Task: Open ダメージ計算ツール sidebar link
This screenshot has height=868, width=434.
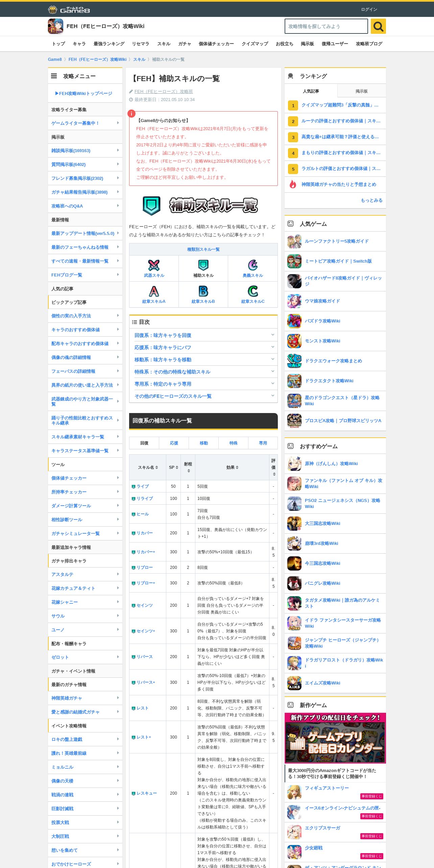Action: 85,506
